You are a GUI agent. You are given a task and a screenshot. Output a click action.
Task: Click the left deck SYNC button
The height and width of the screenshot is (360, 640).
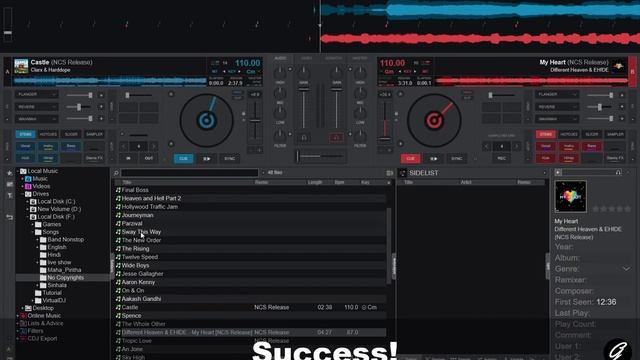coord(230,158)
